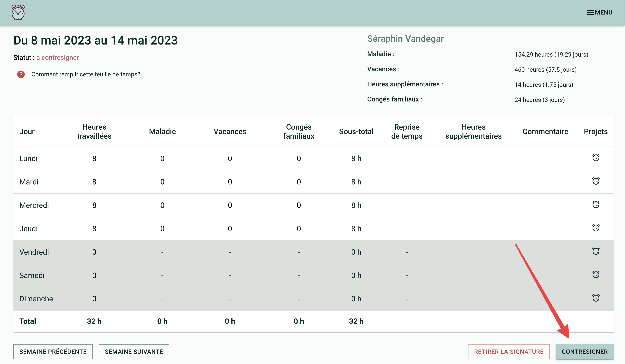Open the hamburger MENU
Image resolution: width=625 pixels, height=364 pixels.
[599, 12]
